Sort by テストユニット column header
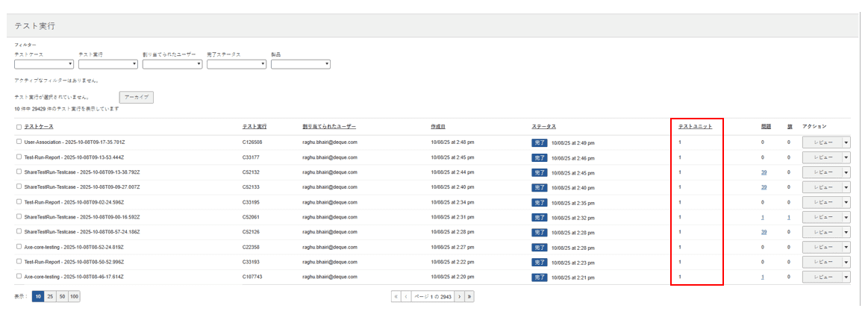 [695, 127]
